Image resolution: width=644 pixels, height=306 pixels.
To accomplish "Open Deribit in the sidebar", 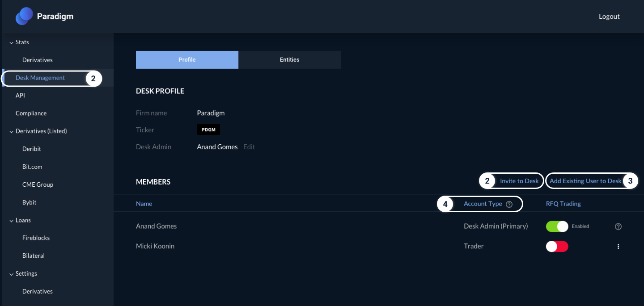I will tap(32, 149).
